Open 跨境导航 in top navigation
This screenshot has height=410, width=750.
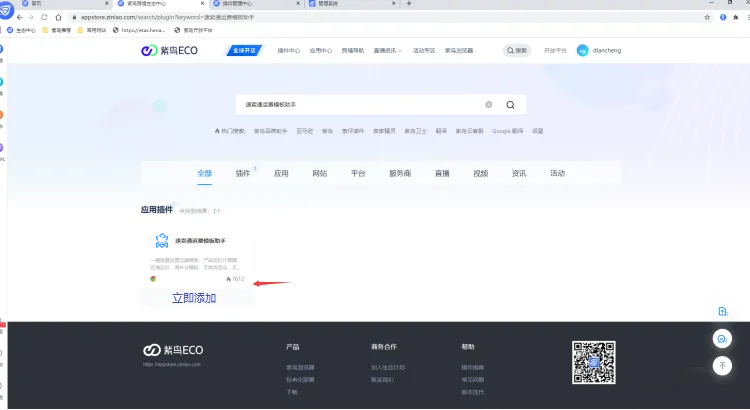pyautogui.click(x=353, y=50)
